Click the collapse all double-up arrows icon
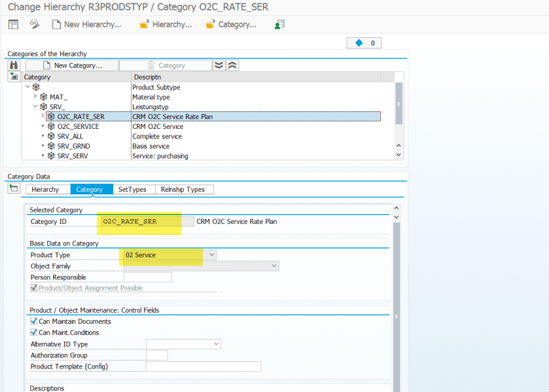 pyautogui.click(x=232, y=65)
